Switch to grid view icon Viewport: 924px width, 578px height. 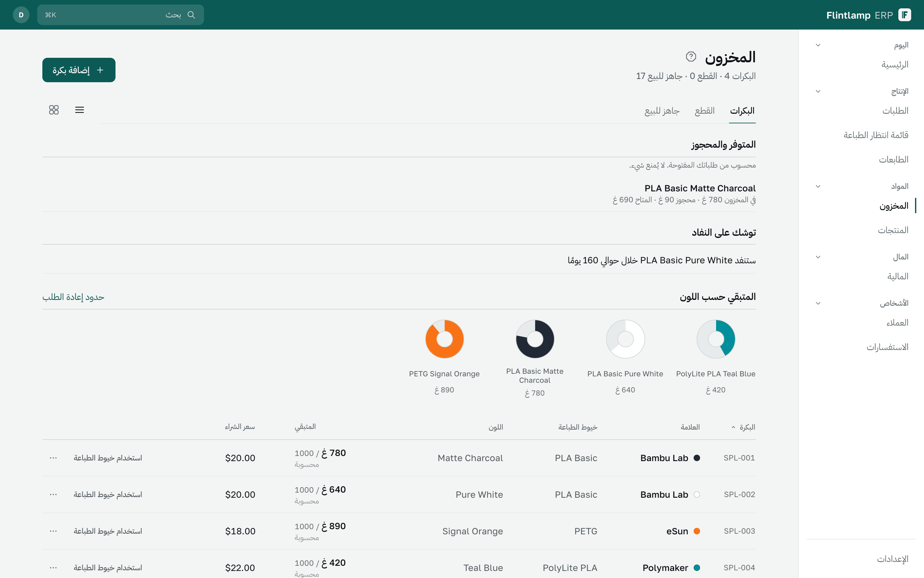coord(54,110)
